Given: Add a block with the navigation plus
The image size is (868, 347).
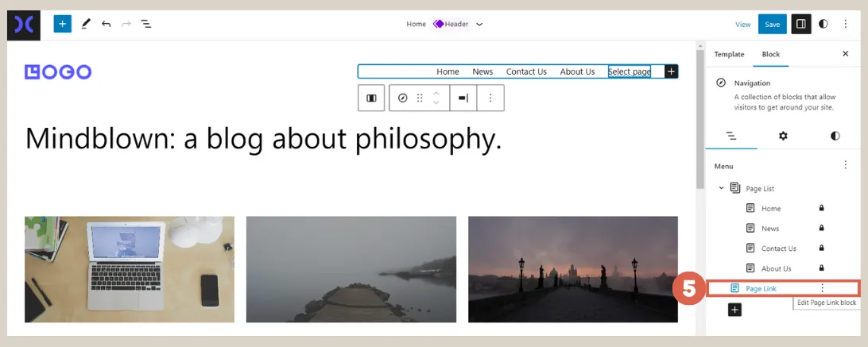Looking at the screenshot, I should 671,71.
